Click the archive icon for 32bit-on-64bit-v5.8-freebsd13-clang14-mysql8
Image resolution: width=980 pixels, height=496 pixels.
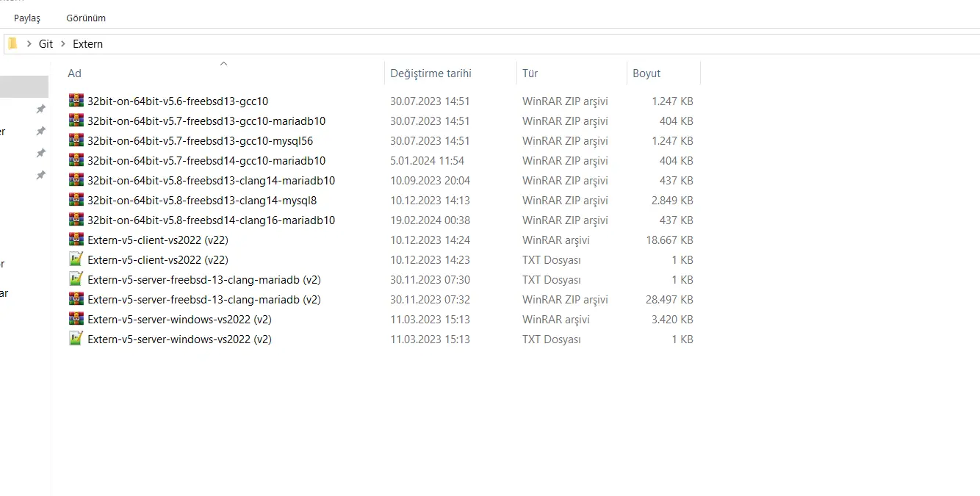(76, 200)
